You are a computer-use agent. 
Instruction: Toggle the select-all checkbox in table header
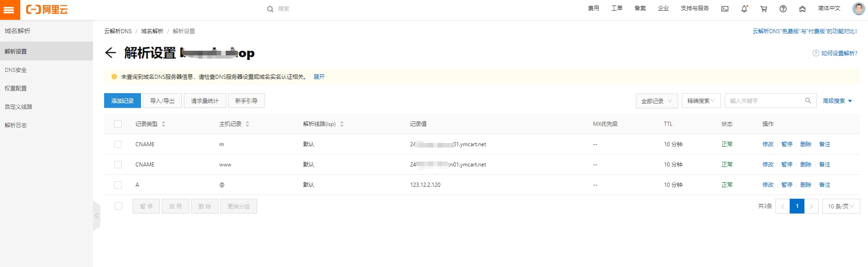coord(118,124)
